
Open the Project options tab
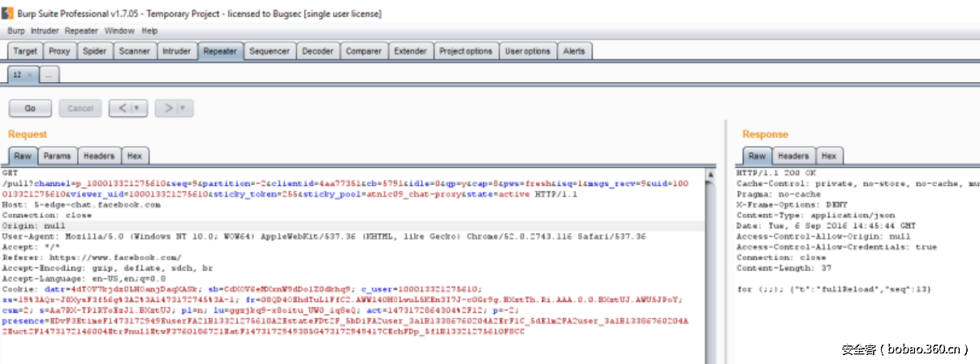465,51
